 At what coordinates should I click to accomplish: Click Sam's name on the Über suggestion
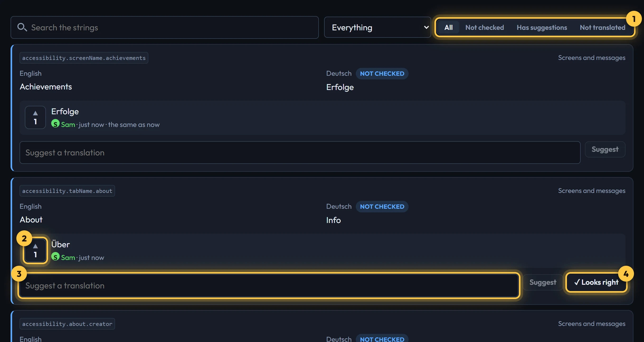(x=68, y=258)
